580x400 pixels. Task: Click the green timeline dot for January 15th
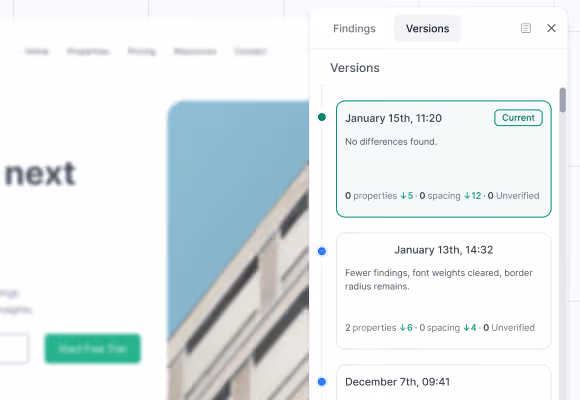[x=322, y=117]
